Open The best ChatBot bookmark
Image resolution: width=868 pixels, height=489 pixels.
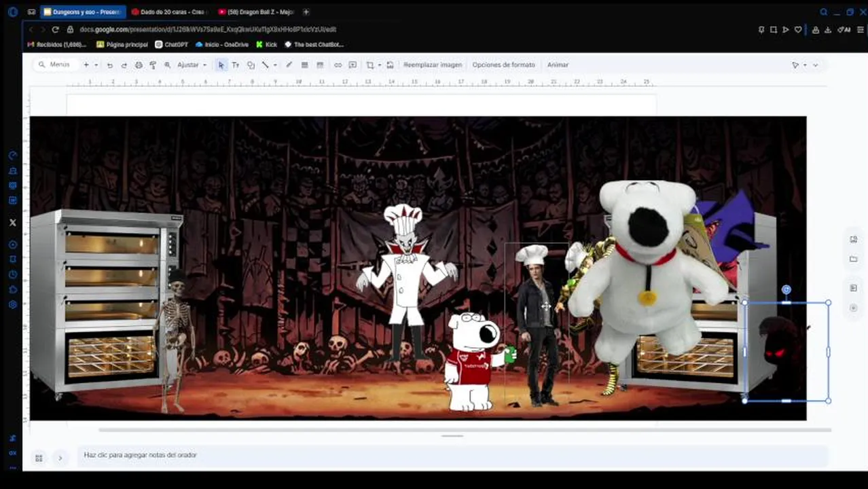[x=314, y=45]
